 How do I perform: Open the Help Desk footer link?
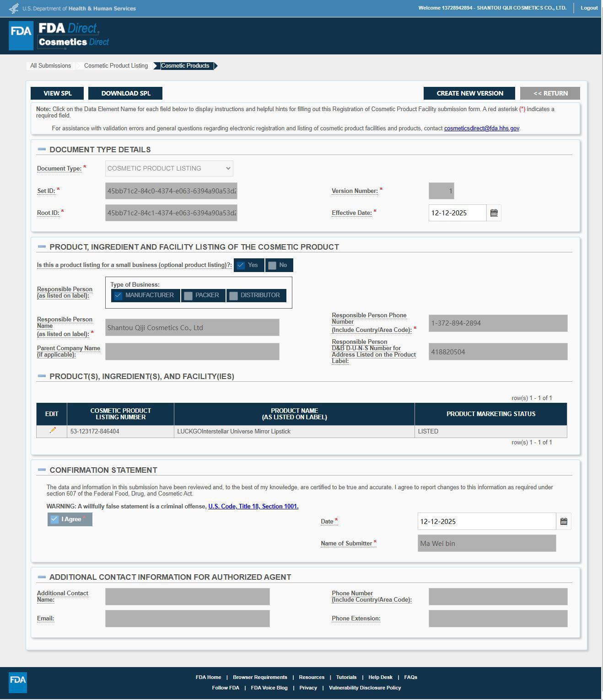(380, 677)
